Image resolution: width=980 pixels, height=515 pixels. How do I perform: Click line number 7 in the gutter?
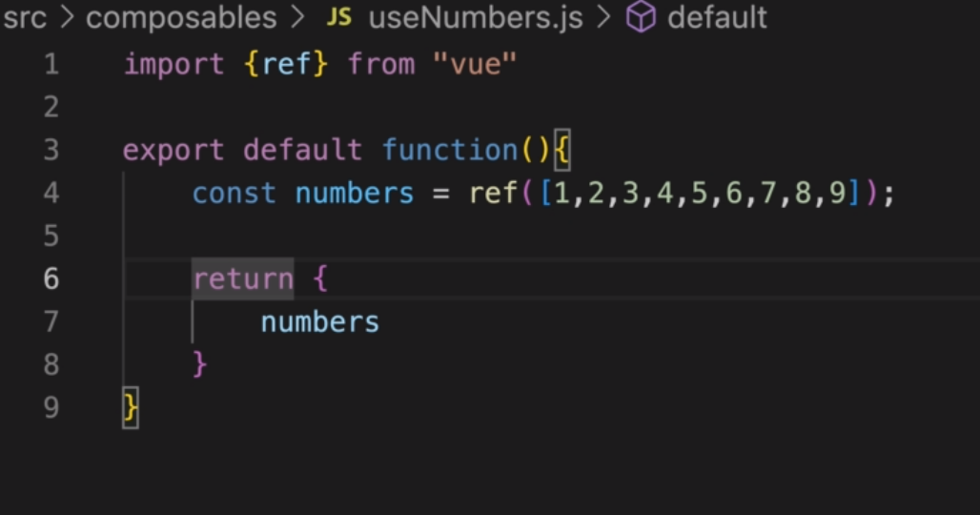(x=51, y=321)
